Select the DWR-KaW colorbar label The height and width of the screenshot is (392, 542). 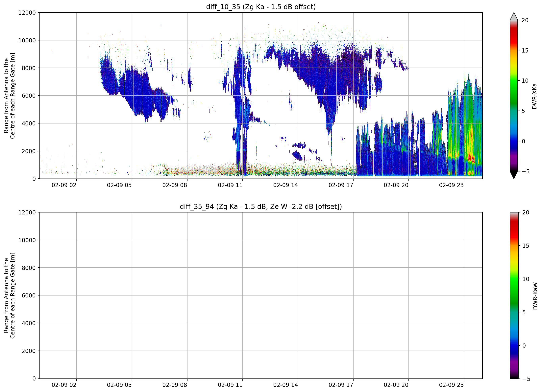coord(535,296)
